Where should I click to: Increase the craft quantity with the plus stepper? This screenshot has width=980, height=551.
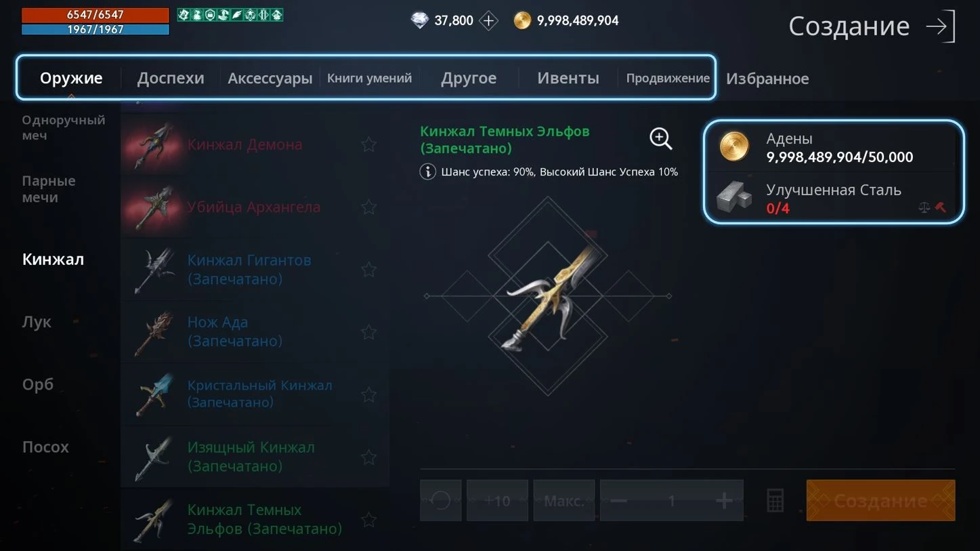point(723,501)
